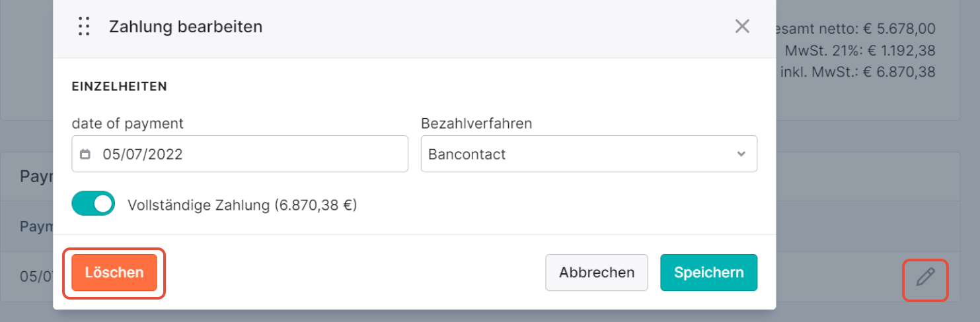The height and width of the screenshot is (322, 980).
Task: Close the Zahlung bearbeiten dialog
Action: 742,26
